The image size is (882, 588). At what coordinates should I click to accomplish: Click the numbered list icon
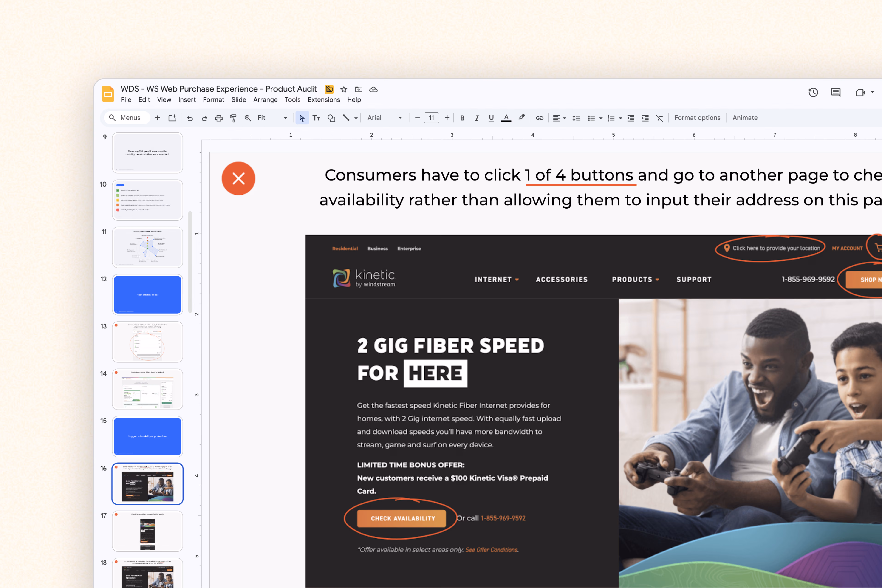point(611,118)
